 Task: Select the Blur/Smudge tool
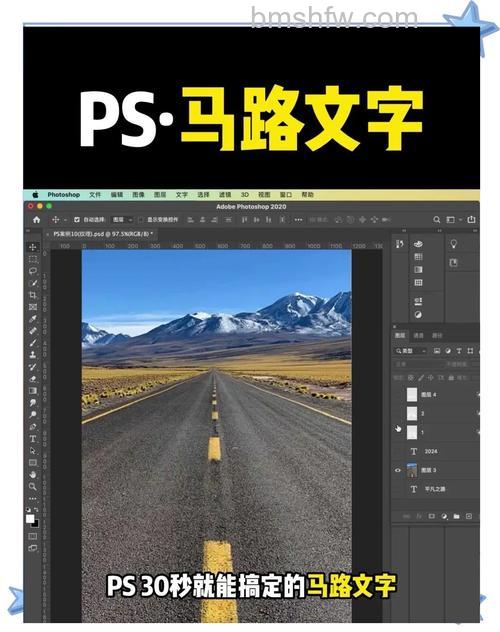[33, 403]
